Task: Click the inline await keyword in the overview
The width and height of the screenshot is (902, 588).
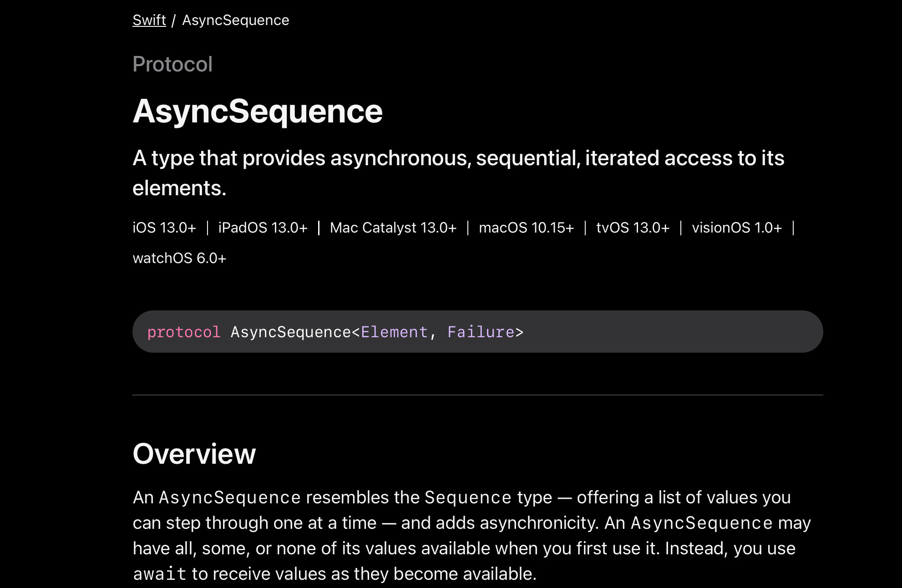Action: click(x=160, y=574)
